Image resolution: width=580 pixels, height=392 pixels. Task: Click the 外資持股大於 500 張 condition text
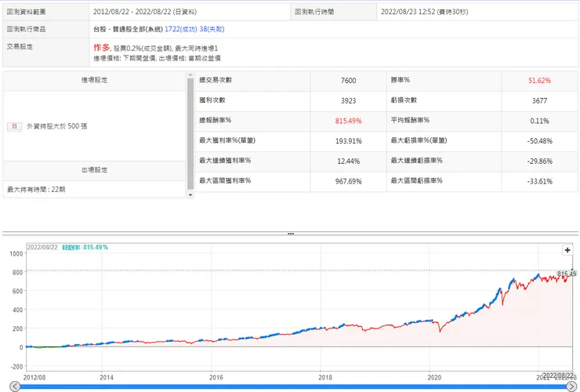57,126
